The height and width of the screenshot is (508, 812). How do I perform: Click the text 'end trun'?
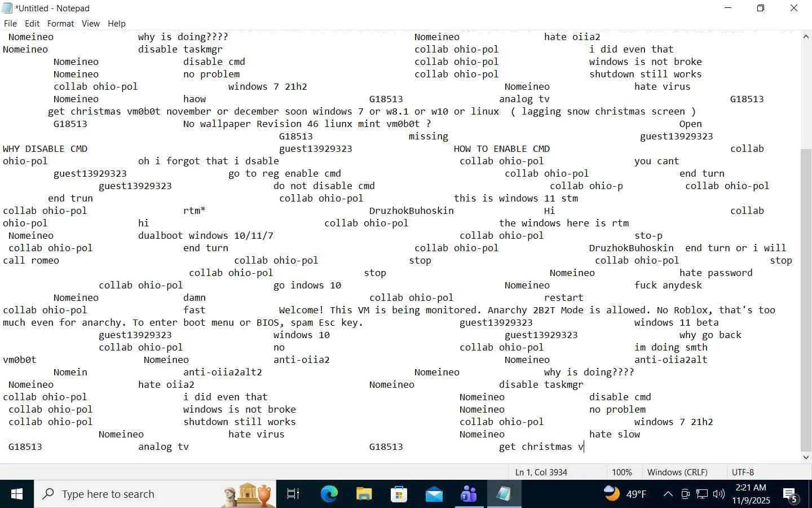click(x=70, y=199)
